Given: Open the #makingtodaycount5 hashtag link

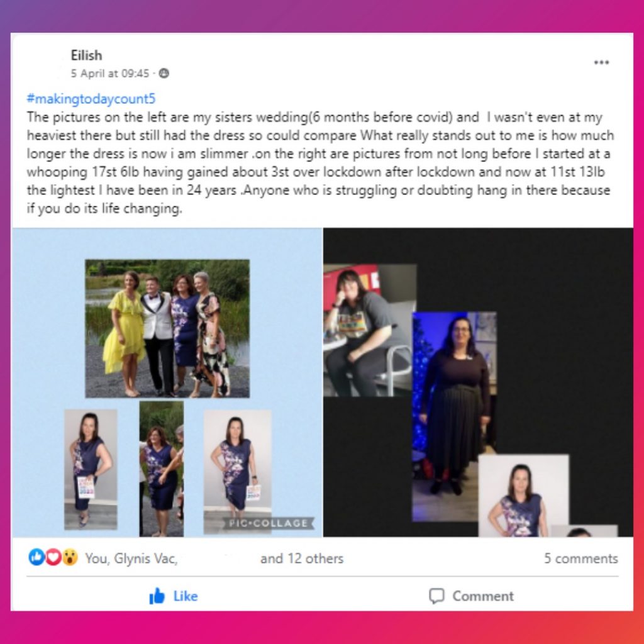Looking at the screenshot, I should click(x=91, y=99).
